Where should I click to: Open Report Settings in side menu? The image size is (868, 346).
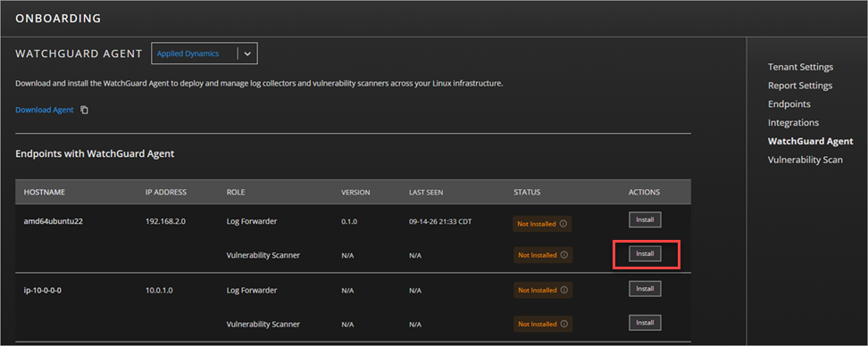point(800,86)
